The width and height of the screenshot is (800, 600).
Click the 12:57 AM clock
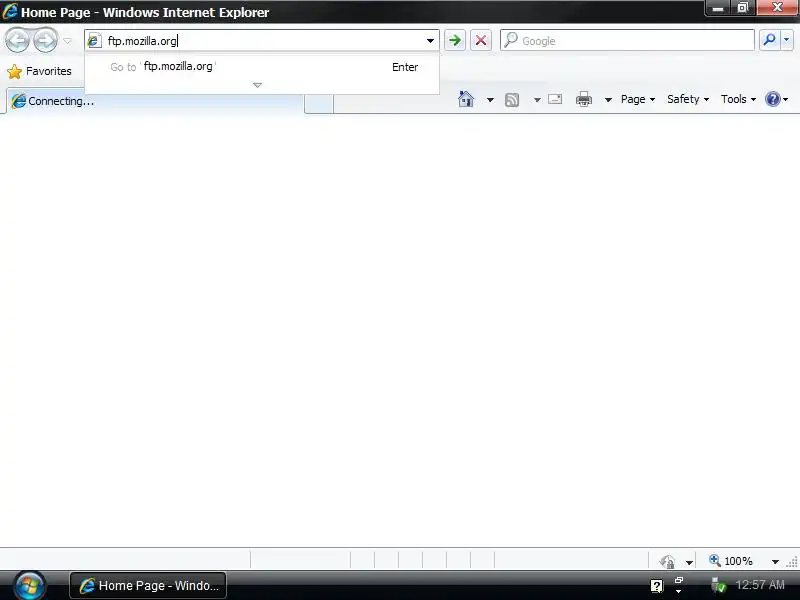(760, 585)
